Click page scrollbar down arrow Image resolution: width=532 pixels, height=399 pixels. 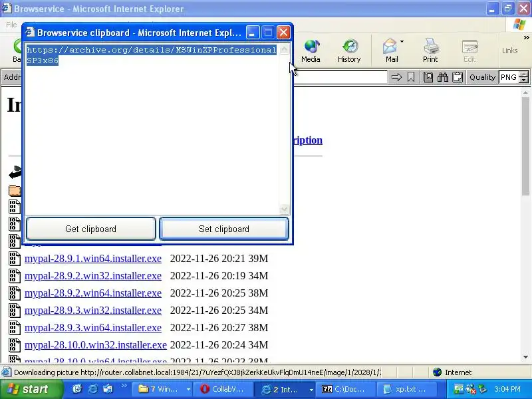pyautogui.click(x=525, y=357)
